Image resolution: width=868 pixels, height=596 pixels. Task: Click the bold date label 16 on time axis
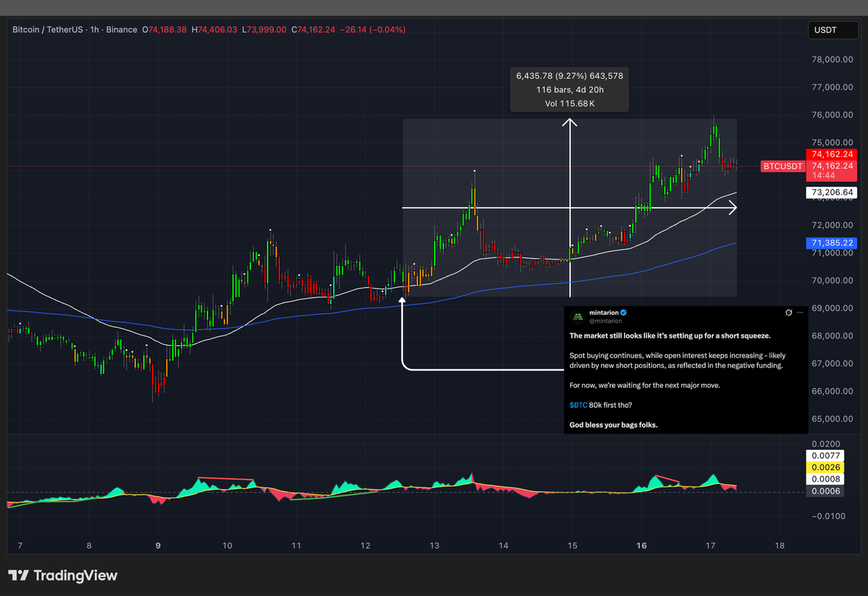(x=640, y=545)
